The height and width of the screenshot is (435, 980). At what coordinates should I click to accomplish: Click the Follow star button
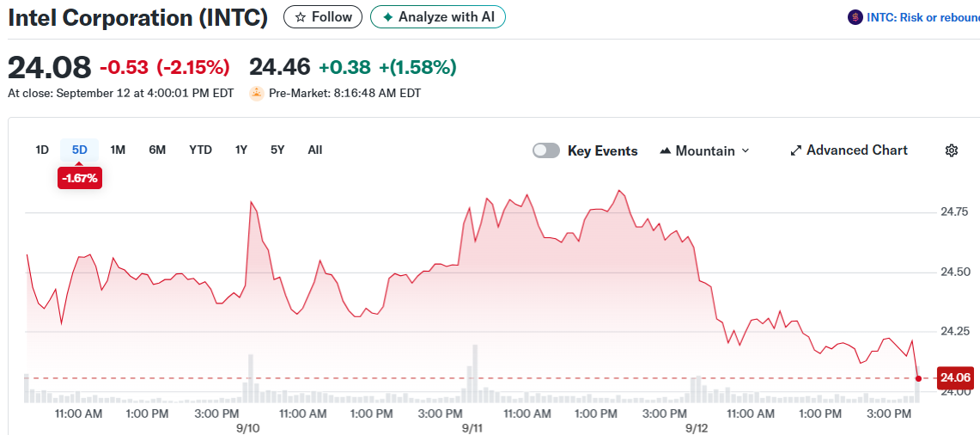click(x=322, y=17)
